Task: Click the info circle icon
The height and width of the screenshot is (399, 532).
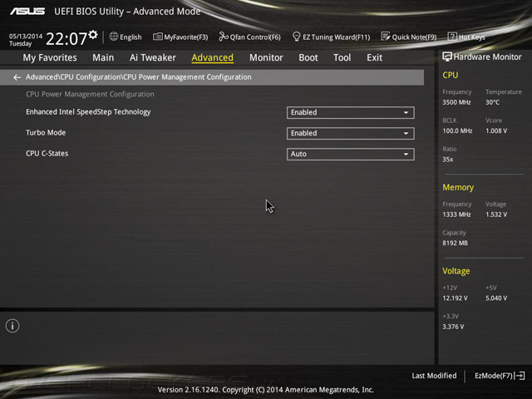Action: (12, 326)
